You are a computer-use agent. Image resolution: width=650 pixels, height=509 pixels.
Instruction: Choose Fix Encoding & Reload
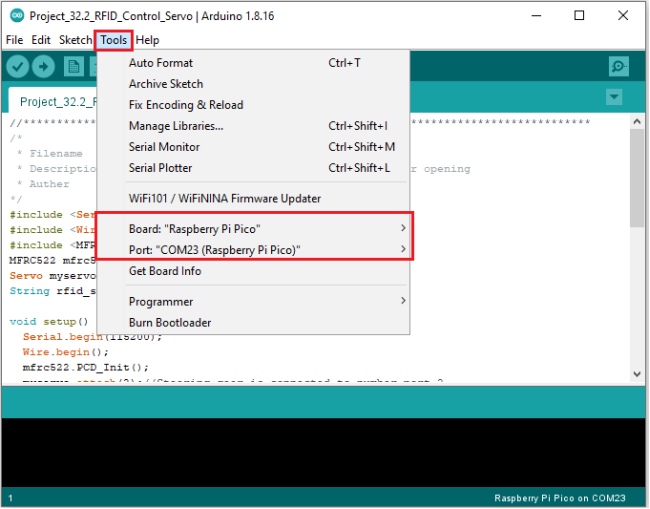tap(253, 105)
